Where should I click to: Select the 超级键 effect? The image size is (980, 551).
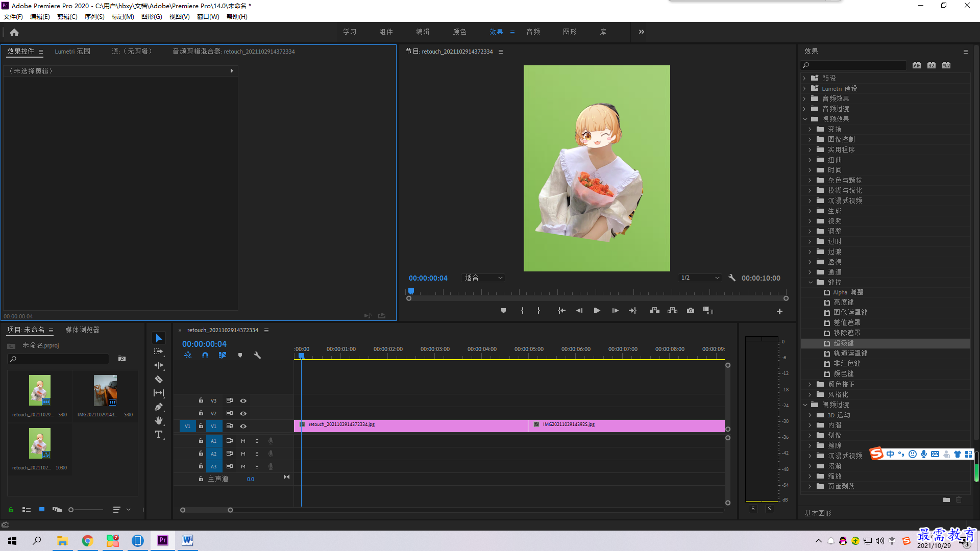pos(843,343)
